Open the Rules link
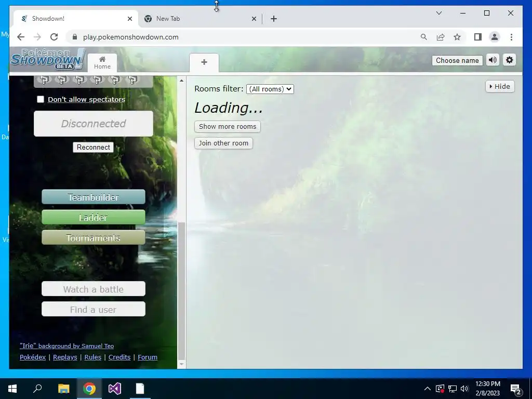Viewport: 532px width, 399px height. coord(92,357)
